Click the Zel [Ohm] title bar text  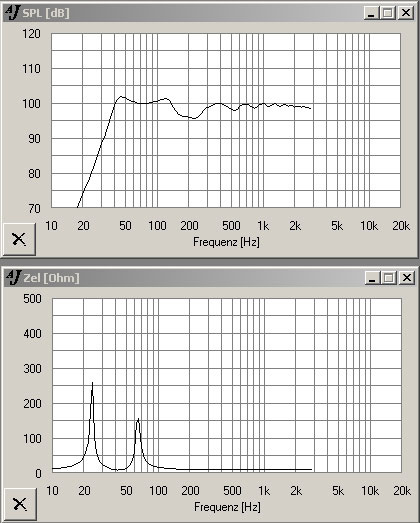coord(51,278)
